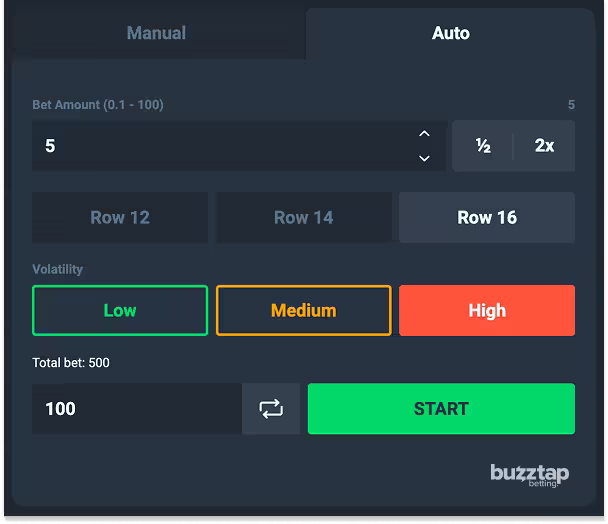This screenshot has width=608, height=524.
Task: Double the bet with 2x button
Action: 544,146
